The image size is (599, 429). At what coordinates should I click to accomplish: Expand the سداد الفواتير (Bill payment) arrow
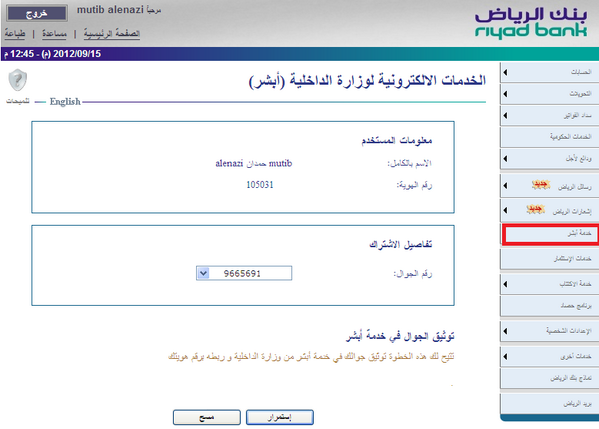505,115
